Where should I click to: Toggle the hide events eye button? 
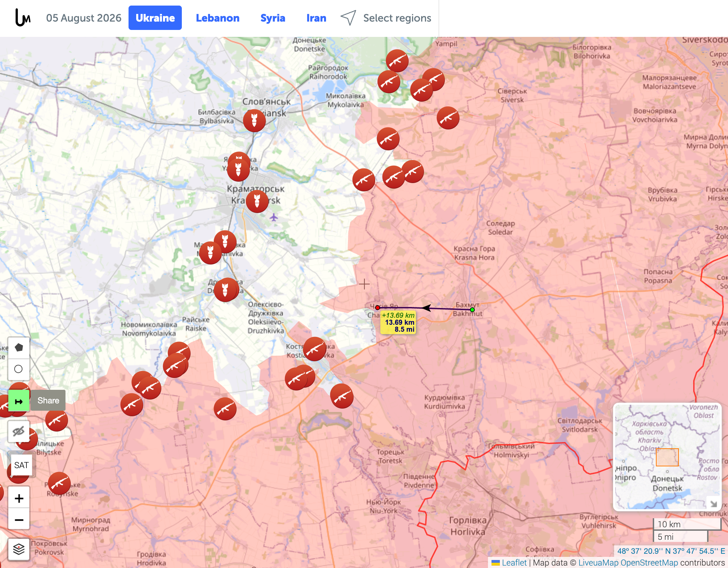pos(19,432)
